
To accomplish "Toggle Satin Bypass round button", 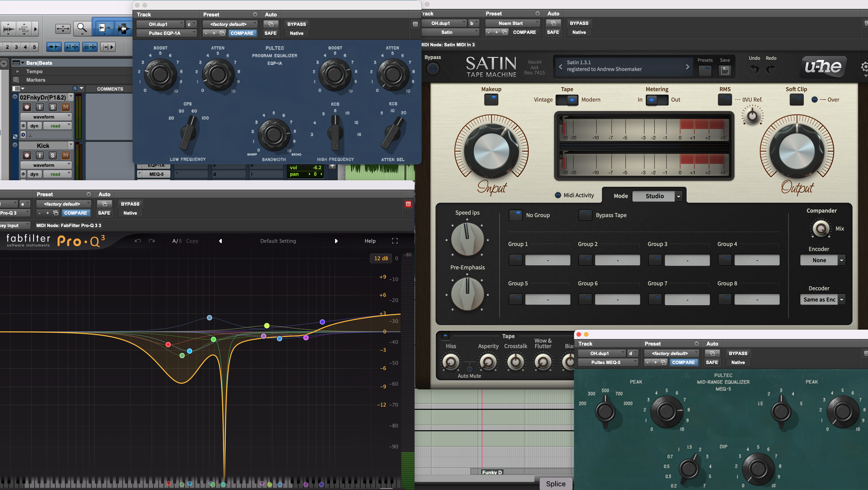I will coord(433,69).
